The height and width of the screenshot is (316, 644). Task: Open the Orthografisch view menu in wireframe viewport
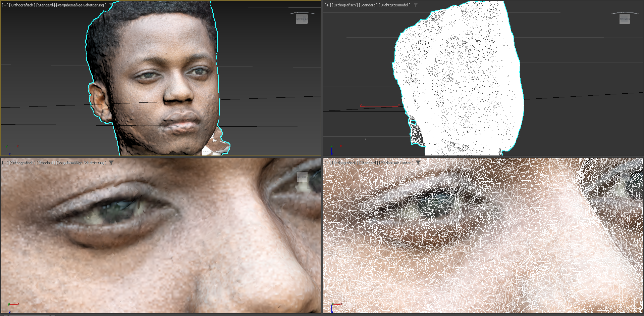pyautogui.click(x=344, y=5)
